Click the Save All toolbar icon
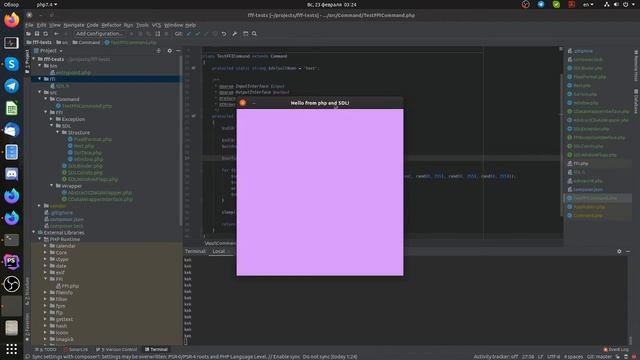 pos(37,34)
